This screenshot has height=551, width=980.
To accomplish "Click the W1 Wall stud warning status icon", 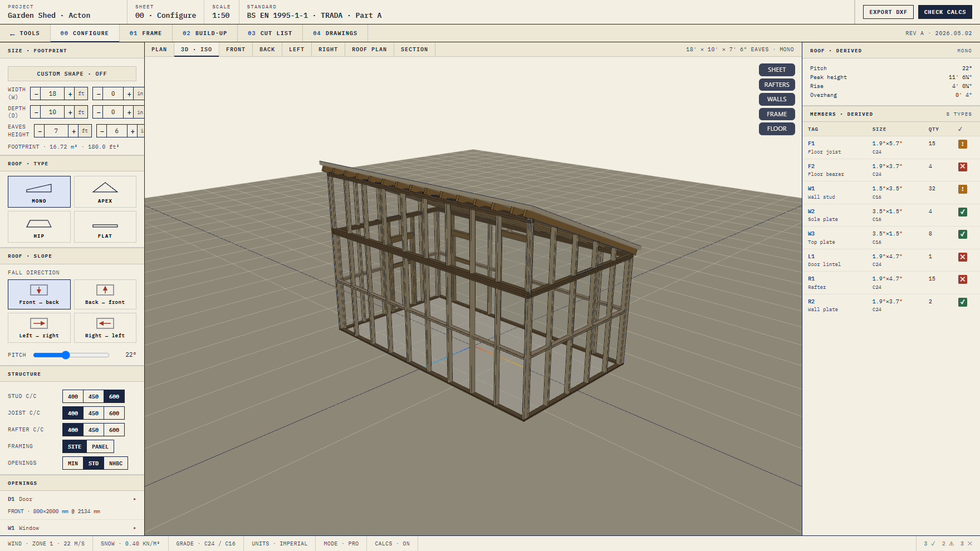I will (x=963, y=189).
